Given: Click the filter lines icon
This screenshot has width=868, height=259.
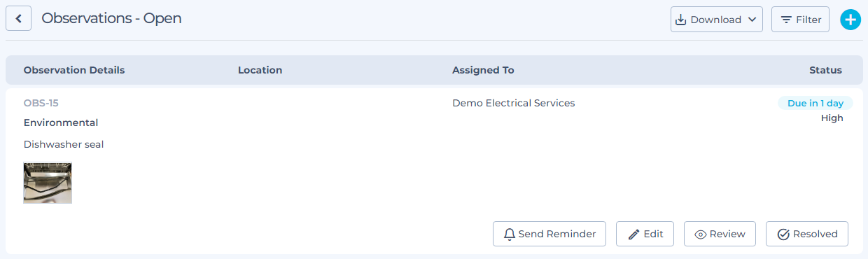Looking at the screenshot, I should tap(787, 20).
